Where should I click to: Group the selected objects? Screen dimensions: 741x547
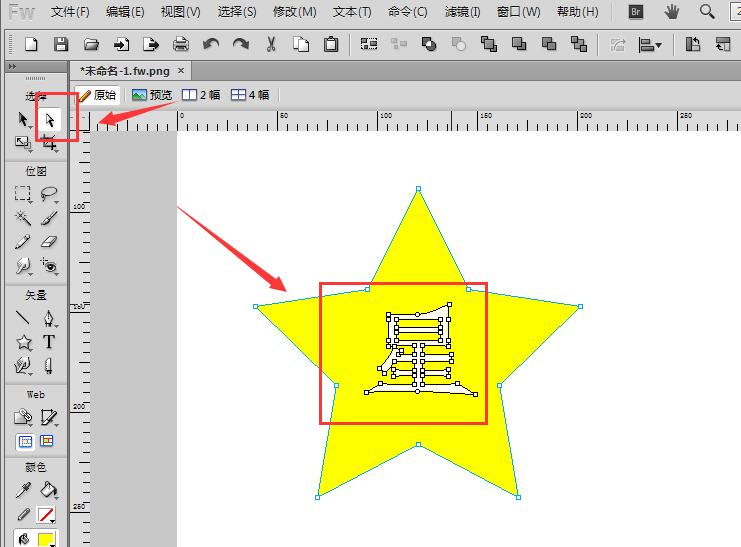[x=369, y=44]
